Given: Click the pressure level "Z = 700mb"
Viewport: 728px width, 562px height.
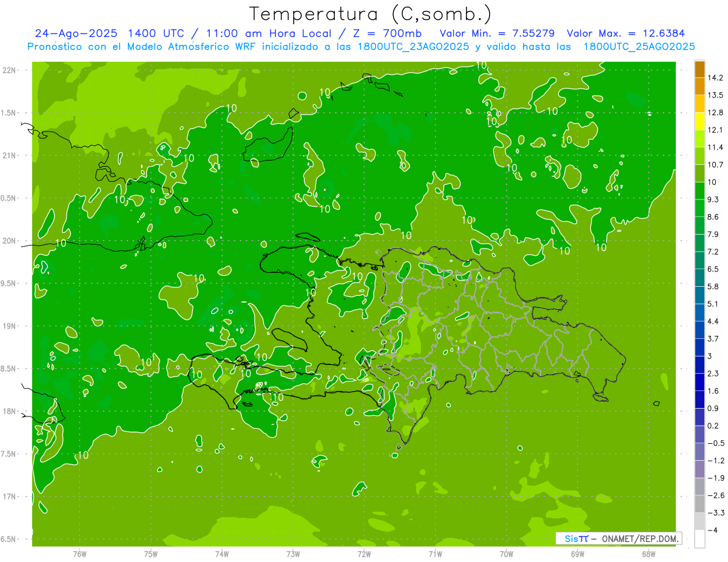Looking at the screenshot, I should [386, 33].
